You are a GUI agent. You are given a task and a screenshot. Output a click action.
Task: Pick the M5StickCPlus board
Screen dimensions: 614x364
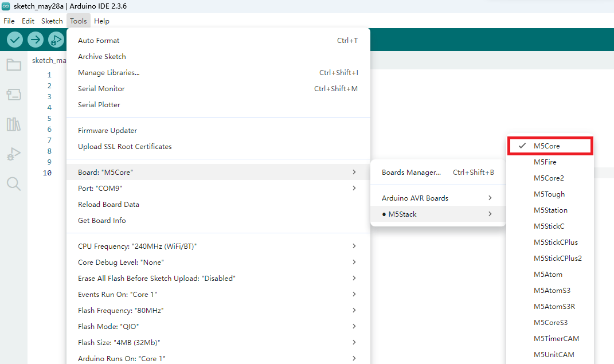pos(550,242)
